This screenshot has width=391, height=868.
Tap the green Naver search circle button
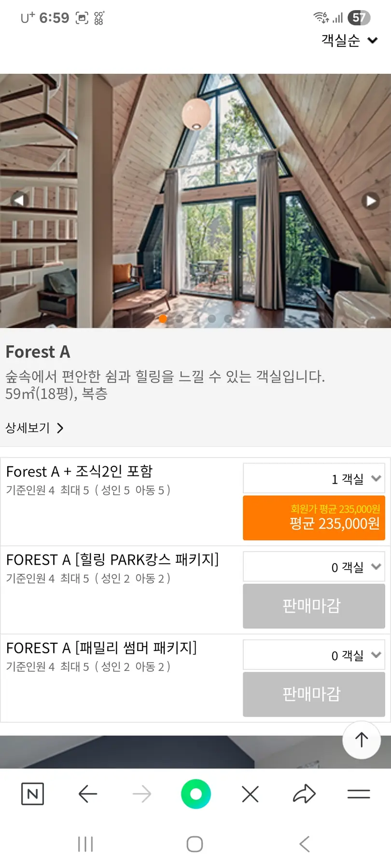tap(195, 794)
